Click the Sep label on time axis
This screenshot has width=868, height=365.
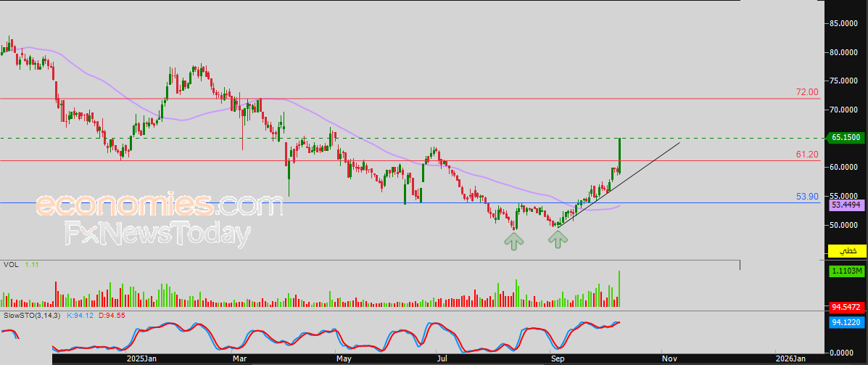(557, 358)
